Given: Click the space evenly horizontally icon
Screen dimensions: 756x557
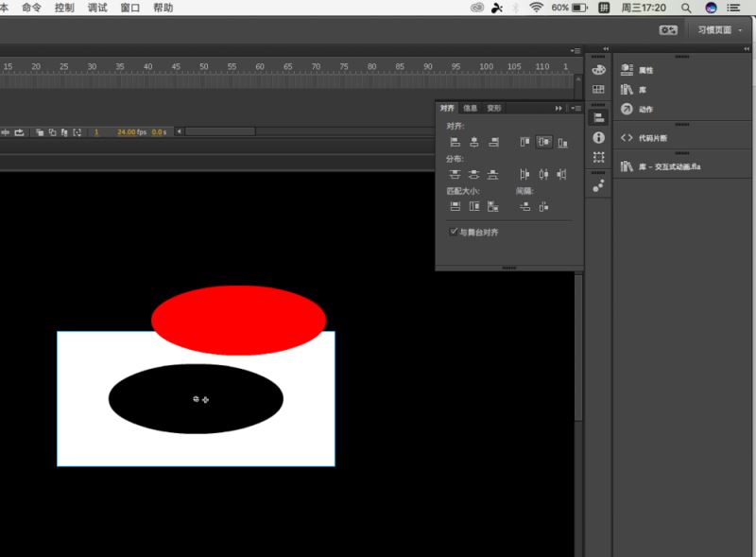Looking at the screenshot, I should (543, 206).
